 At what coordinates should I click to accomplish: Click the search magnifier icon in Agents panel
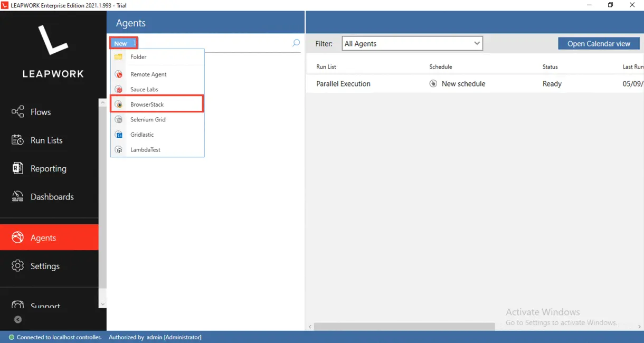tap(296, 43)
